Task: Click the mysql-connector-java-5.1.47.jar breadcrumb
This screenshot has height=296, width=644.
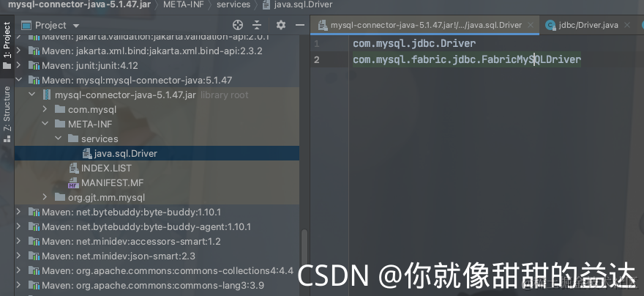Action: click(x=79, y=5)
